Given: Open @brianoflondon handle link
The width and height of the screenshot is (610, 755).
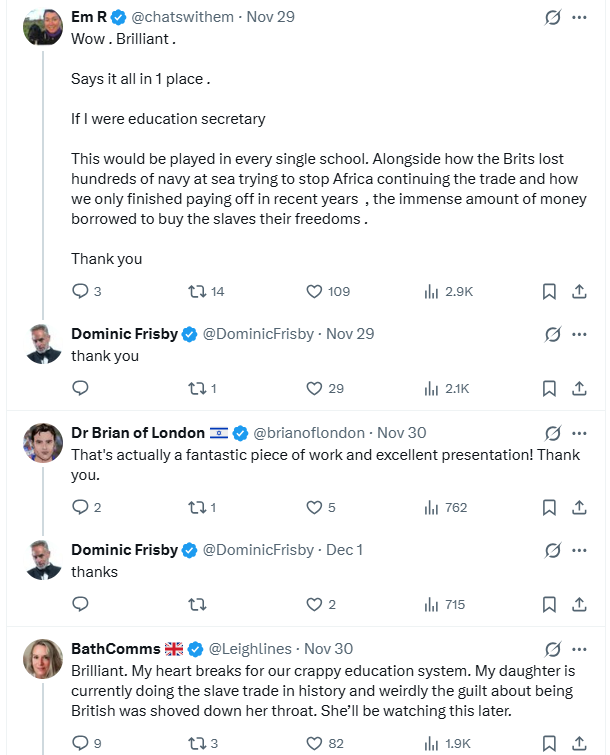Looking at the screenshot, I should pos(310,433).
